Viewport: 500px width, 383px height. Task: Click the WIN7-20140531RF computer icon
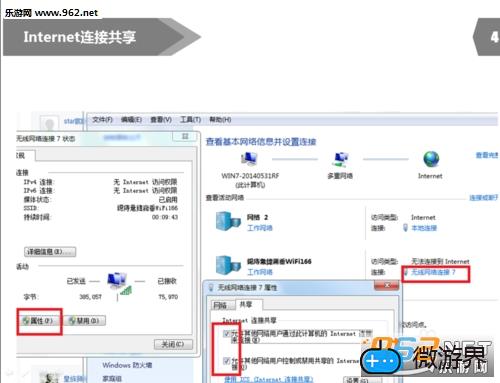(x=249, y=159)
